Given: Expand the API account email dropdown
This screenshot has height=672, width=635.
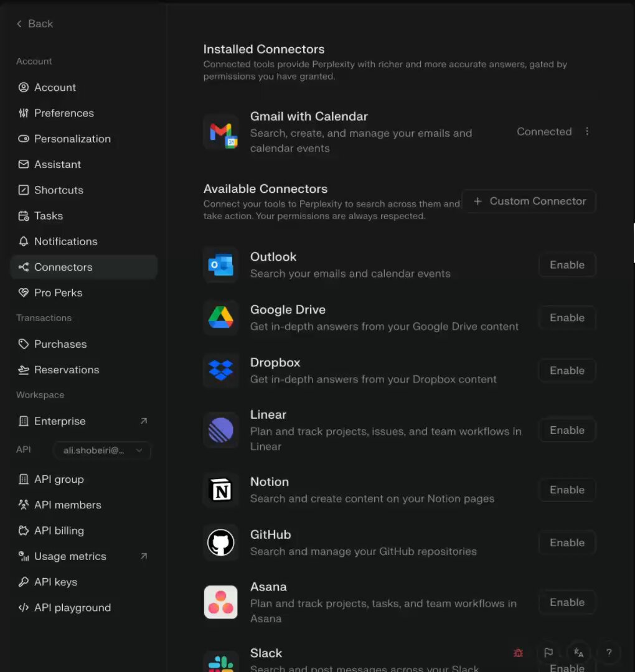Looking at the screenshot, I should [x=102, y=450].
